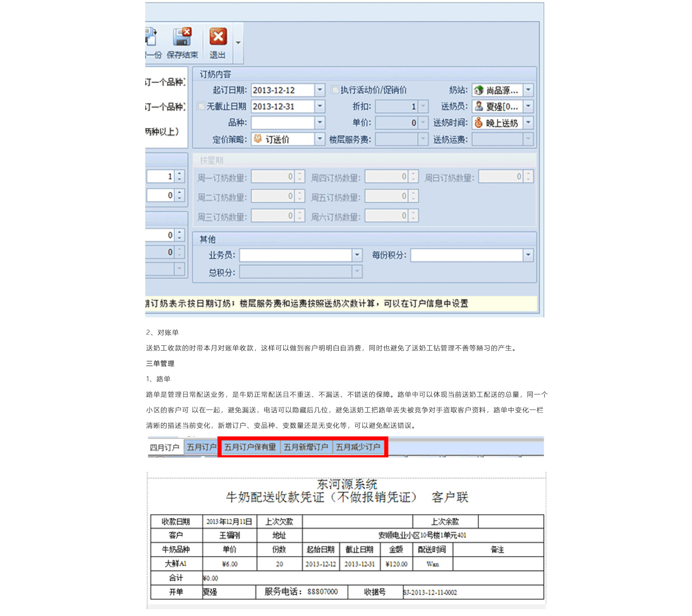Open the 五月新增订户 tab
This screenshot has width=692, height=616.
point(306,447)
